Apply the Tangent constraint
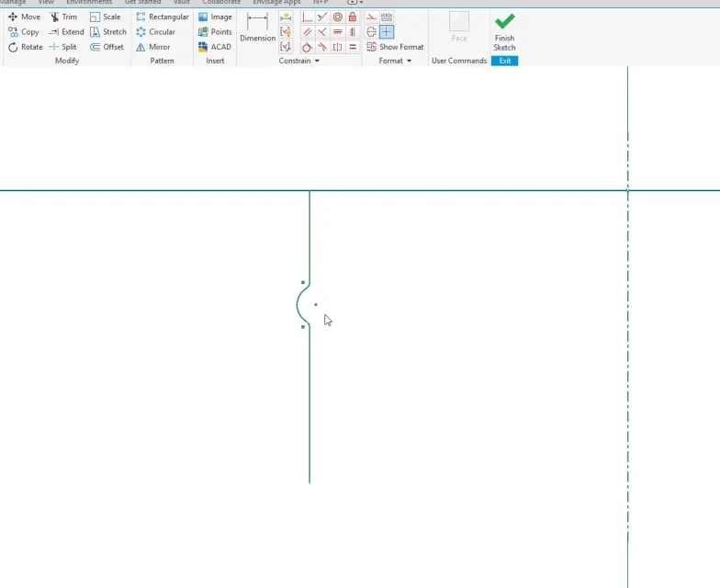 point(307,47)
